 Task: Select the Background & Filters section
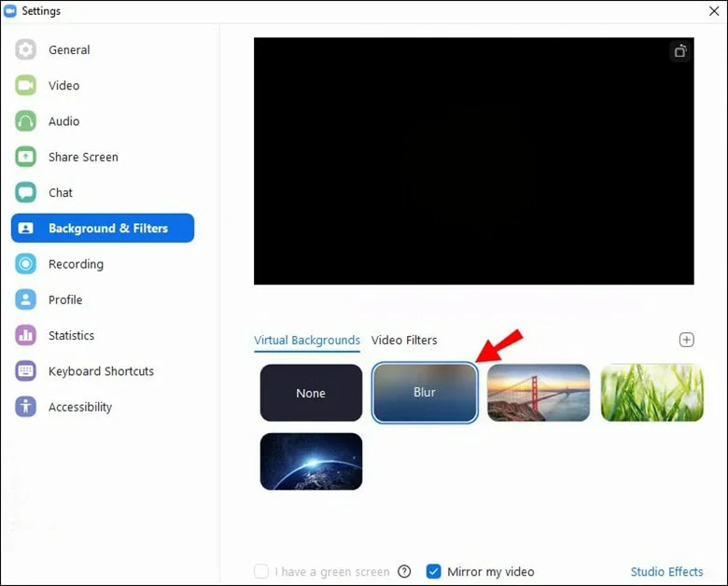[x=103, y=228]
